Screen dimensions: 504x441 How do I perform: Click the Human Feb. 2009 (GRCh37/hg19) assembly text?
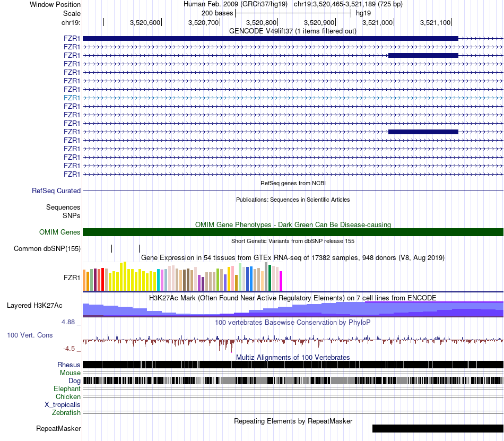point(235,4)
